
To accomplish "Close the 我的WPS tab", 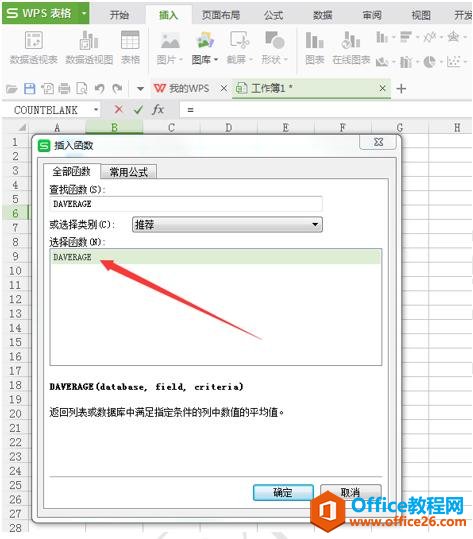I will (224, 89).
